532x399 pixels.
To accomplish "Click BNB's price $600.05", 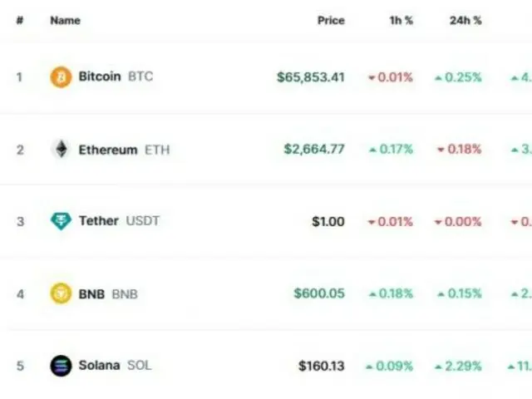I will [318, 293].
